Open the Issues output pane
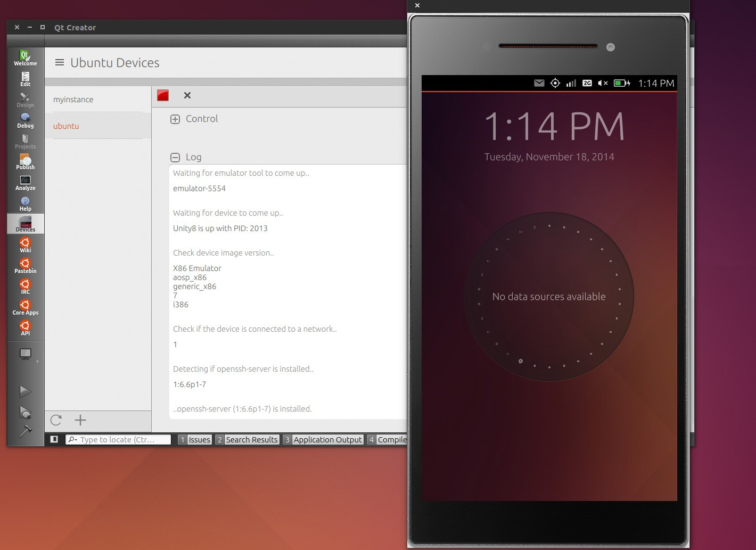The width and height of the screenshot is (756, 550). pyautogui.click(x=195, y=439)
